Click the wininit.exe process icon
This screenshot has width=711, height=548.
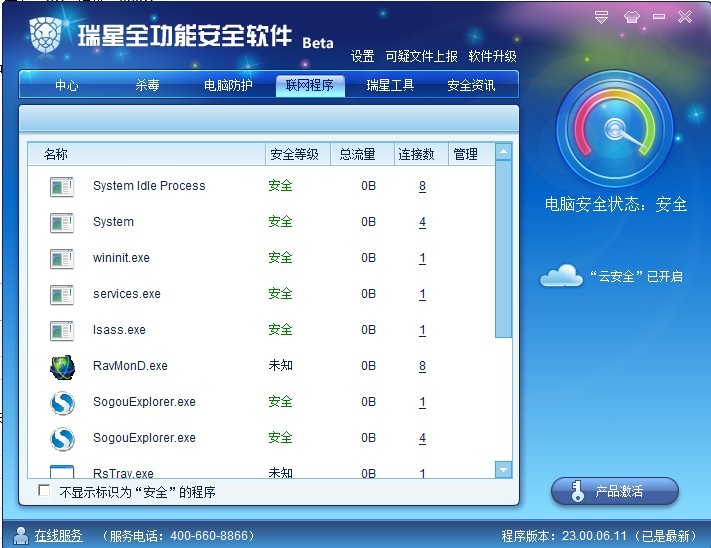point(62,258)
